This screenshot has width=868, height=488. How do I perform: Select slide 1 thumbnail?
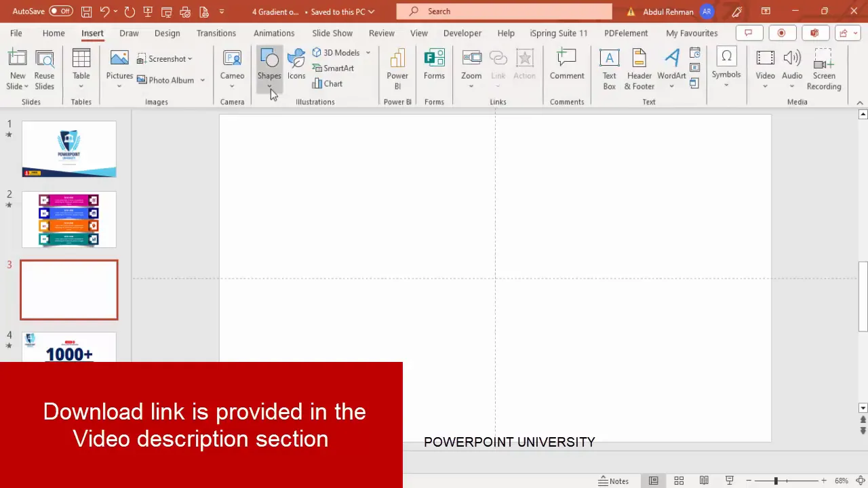coord(69,149)
